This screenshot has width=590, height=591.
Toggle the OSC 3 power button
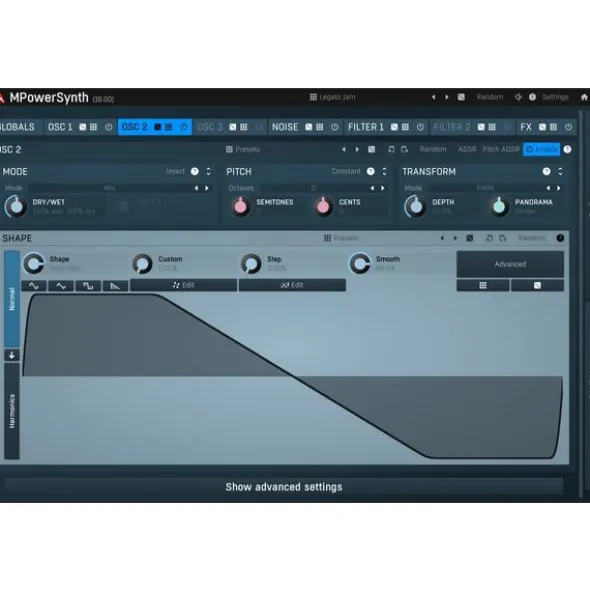tap(259, 127)
